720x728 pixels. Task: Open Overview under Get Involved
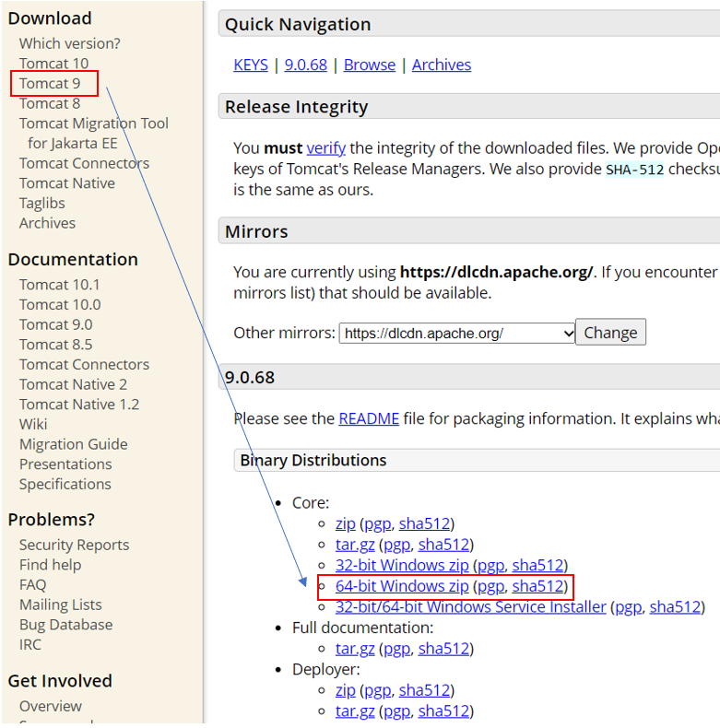pos(51,706)
